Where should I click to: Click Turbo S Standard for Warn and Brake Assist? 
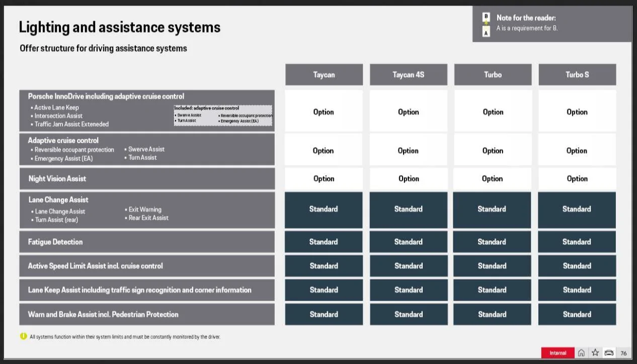coord(577,314)
